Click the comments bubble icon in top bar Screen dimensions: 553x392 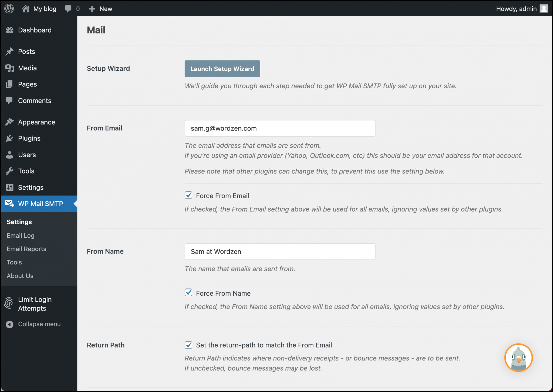[x=68, y=9]
